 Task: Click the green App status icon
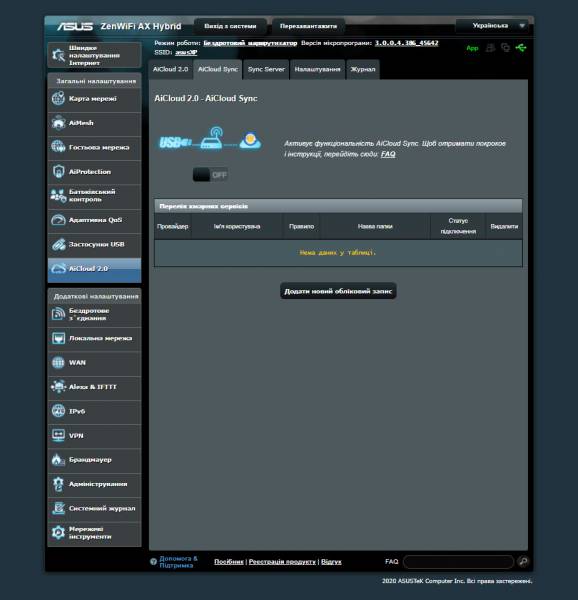coord(472,48)
